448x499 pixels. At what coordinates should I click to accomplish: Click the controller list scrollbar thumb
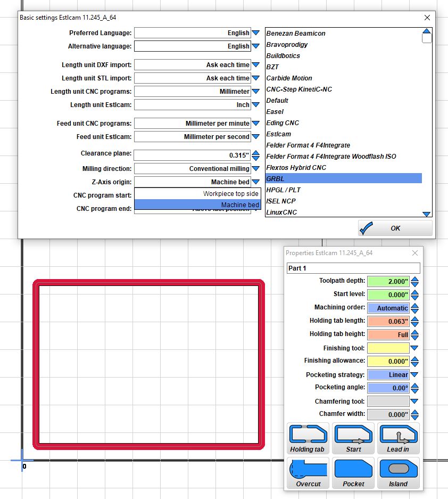pyautogui.click(x=427, y=38)
